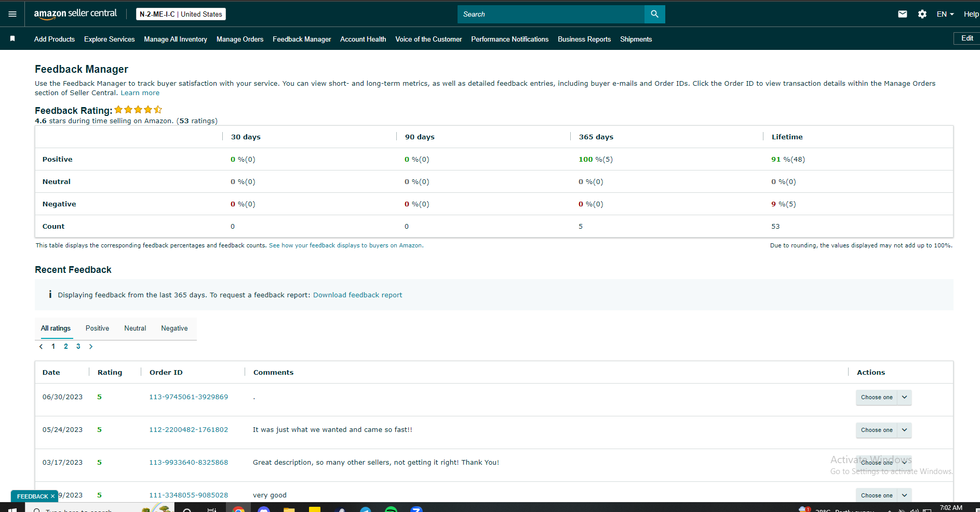
Task: Go to Account Health
Action: [363, 39]
